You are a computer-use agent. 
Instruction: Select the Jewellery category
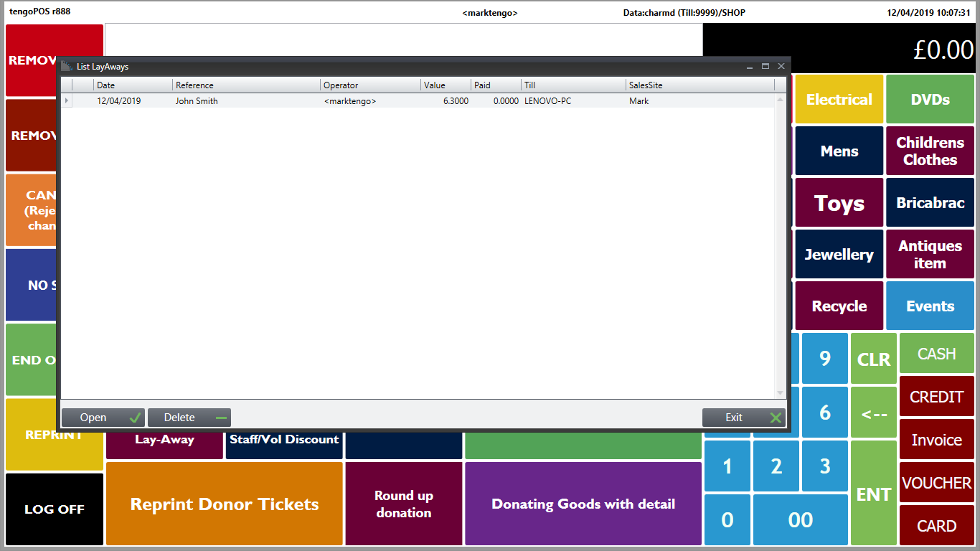(839, 255)
